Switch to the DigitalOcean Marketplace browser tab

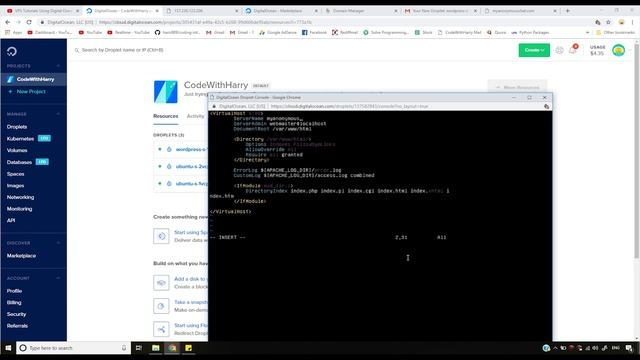[282, 11]
